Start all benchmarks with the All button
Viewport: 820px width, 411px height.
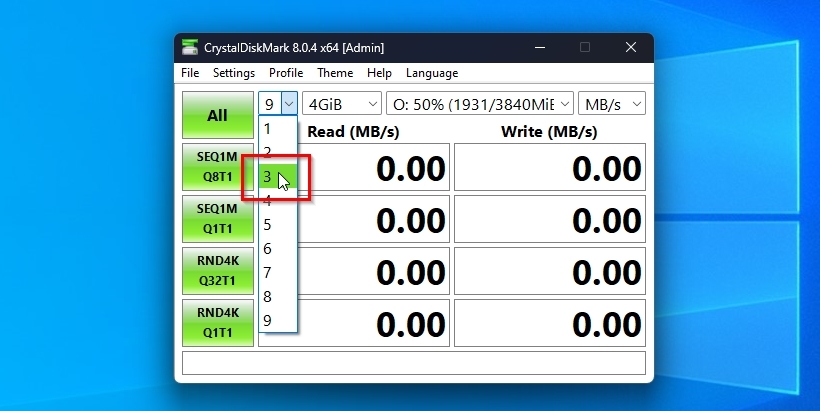[218, 115]
